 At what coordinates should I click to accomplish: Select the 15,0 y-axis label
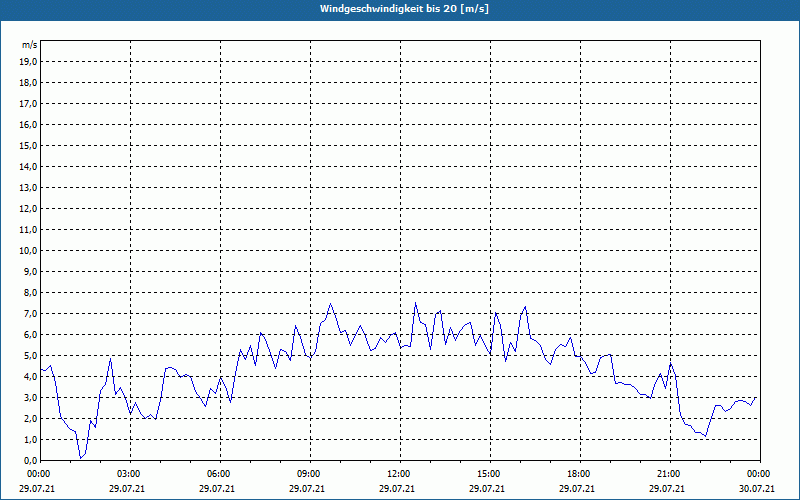[28, 145]
